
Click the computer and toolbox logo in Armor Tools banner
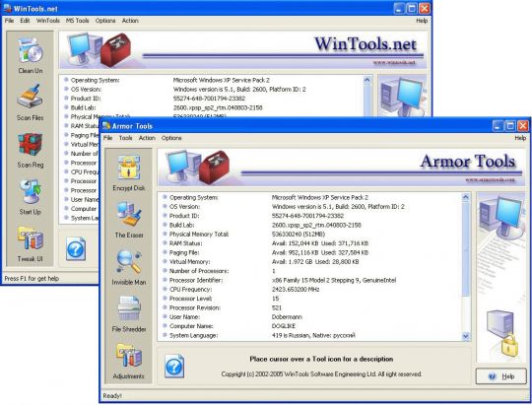[x=198, y=167]
